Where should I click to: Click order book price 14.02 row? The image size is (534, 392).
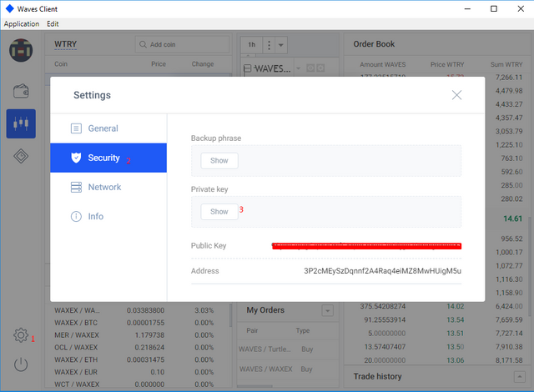click(x=436, y=306)
